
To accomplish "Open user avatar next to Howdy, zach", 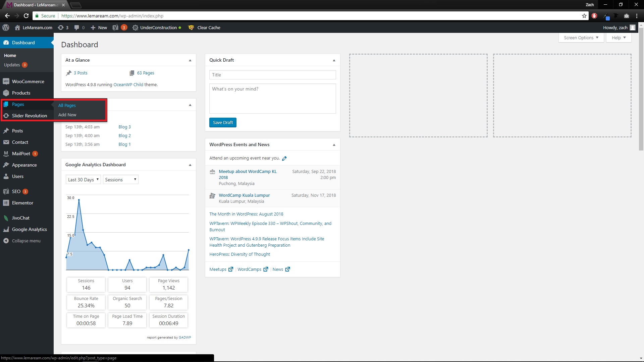I will (x=633, y=27).
